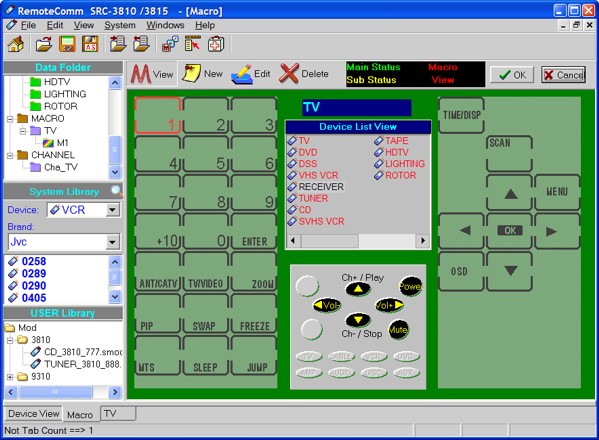Click Vol+ button on mini remote
Image resolution: width=599 pixels, height=440 pixels.
389,305
